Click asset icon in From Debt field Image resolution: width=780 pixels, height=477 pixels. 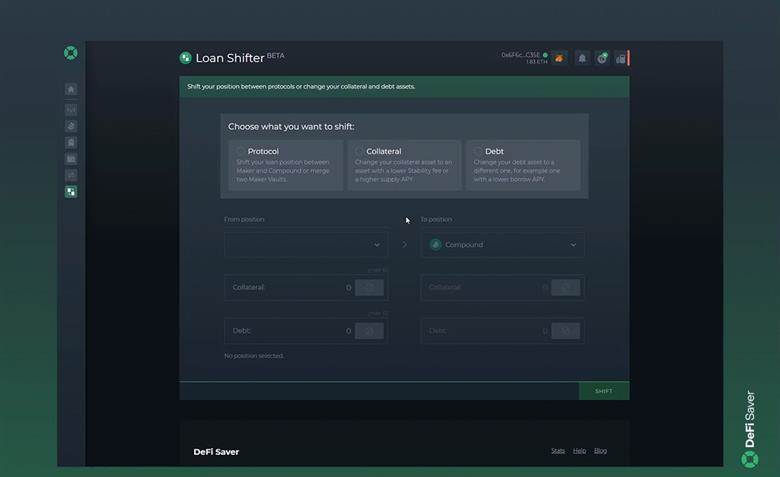tap(369, 331)
